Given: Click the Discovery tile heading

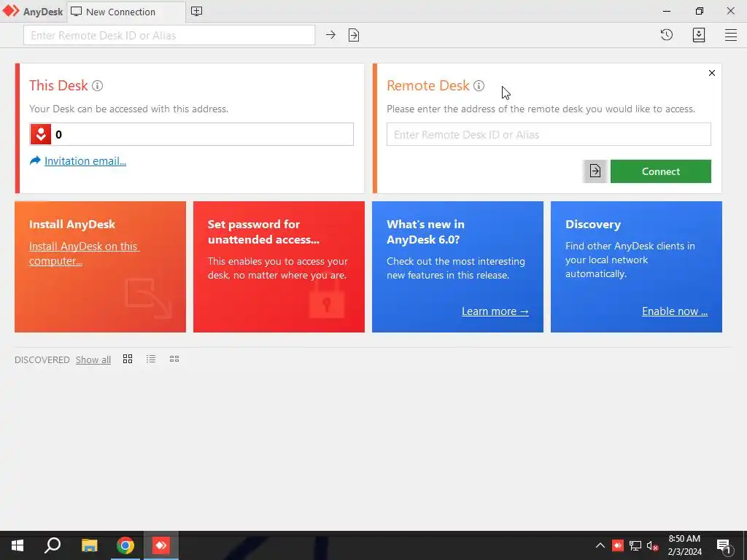Looking at the screenshot, I should pyautogui.click(x=593, y=225).
